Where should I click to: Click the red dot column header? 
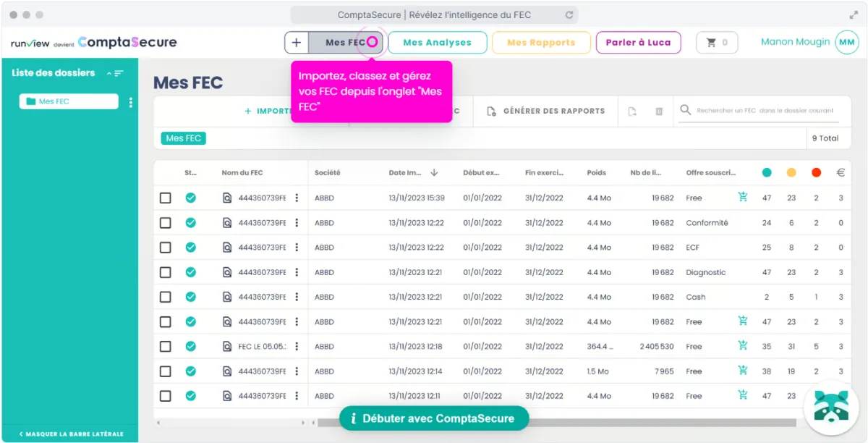point(816,172)
